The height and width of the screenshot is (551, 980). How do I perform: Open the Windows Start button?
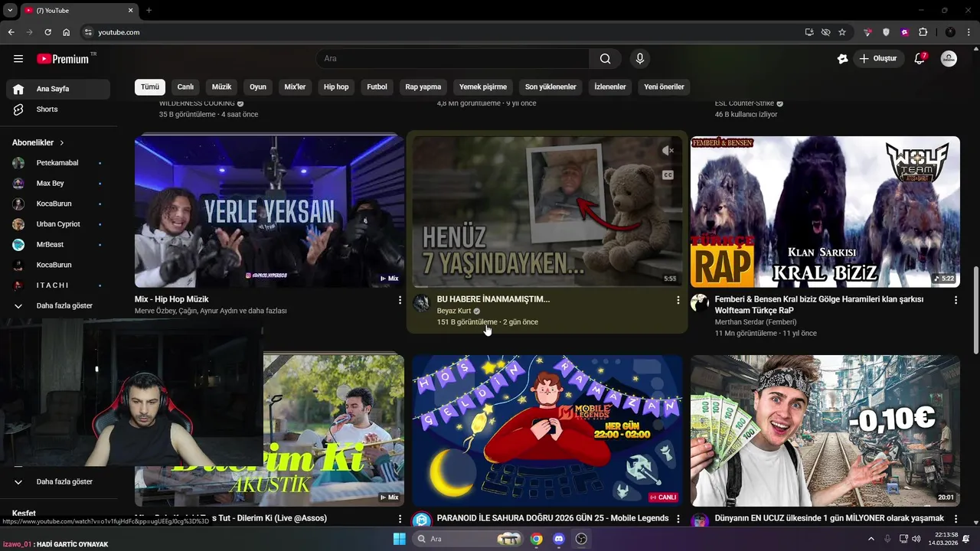(x=399, y=539)
